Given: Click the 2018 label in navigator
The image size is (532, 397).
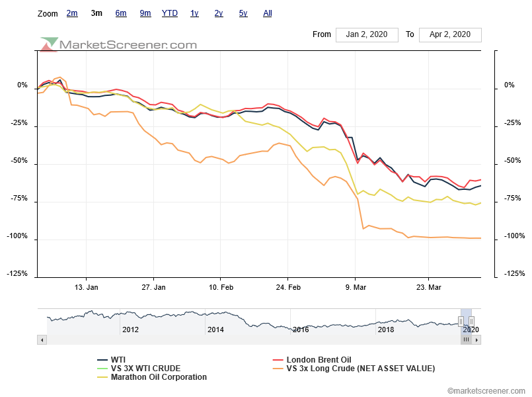Looking at the screenshot, I should click(x=386, y=330).
